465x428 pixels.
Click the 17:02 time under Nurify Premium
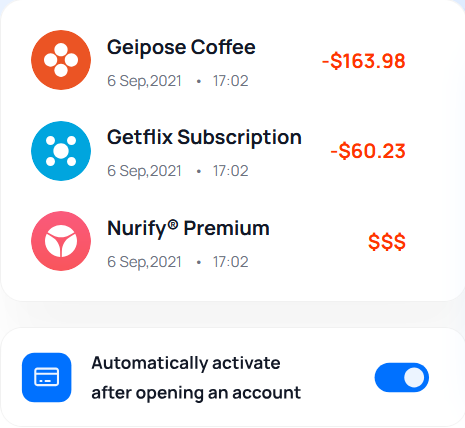tap(231, 262)
